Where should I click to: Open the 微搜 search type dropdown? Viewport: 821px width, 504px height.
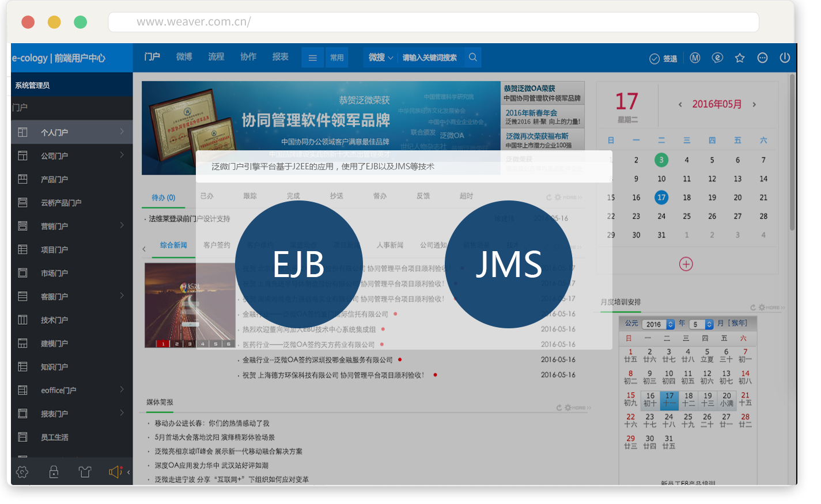pos(381,58)
